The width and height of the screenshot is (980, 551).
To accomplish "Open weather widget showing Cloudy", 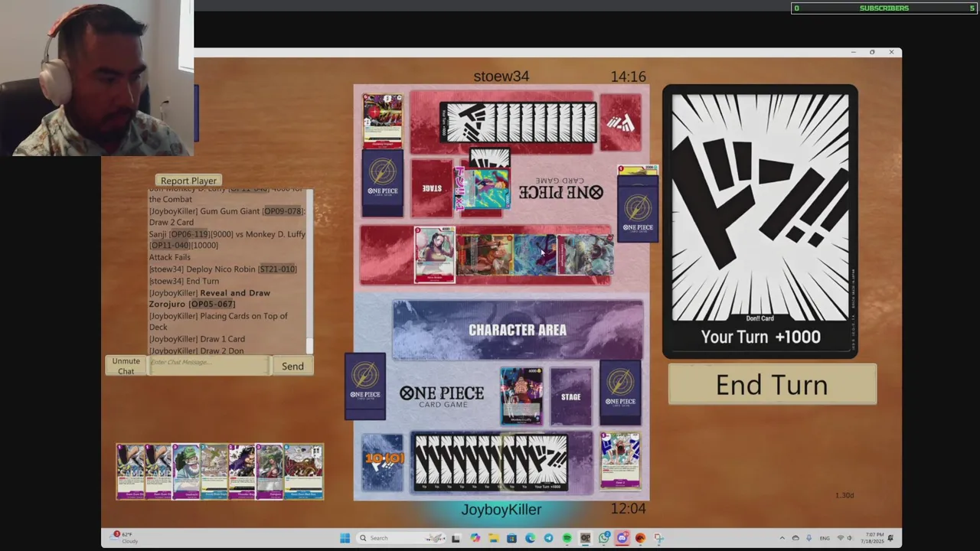I will 124,537.
